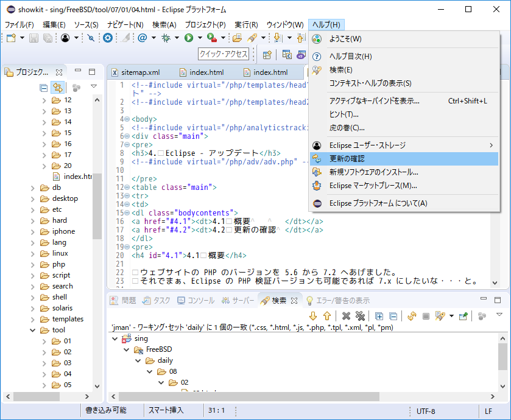Expand folder 12 in project tree
Screen dimensions: 511x420
coord(44,100)
